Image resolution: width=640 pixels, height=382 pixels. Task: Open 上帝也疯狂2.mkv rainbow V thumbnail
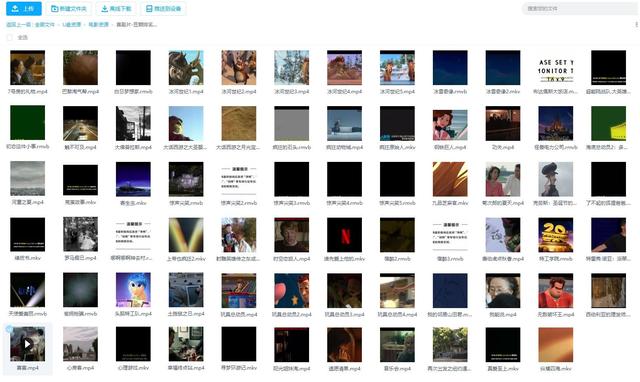tap(186, 235)
